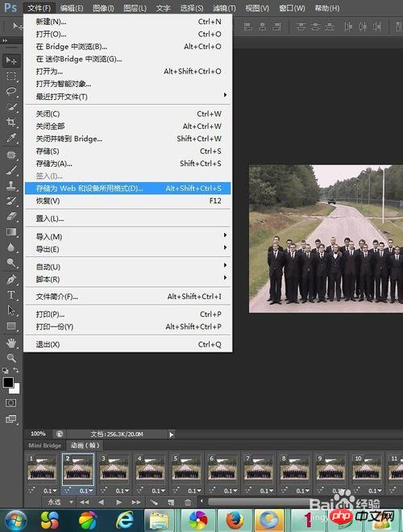Open the 编辑(E) menu

pos(72,8)
